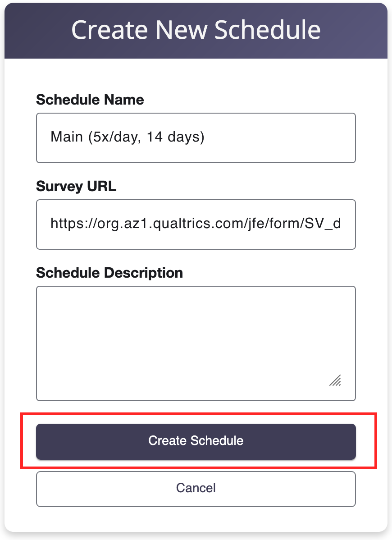Click the empty Schedule Description textarea
This screenshot has width=392, height=540.
pyautogui.click(x=196, y=343)
